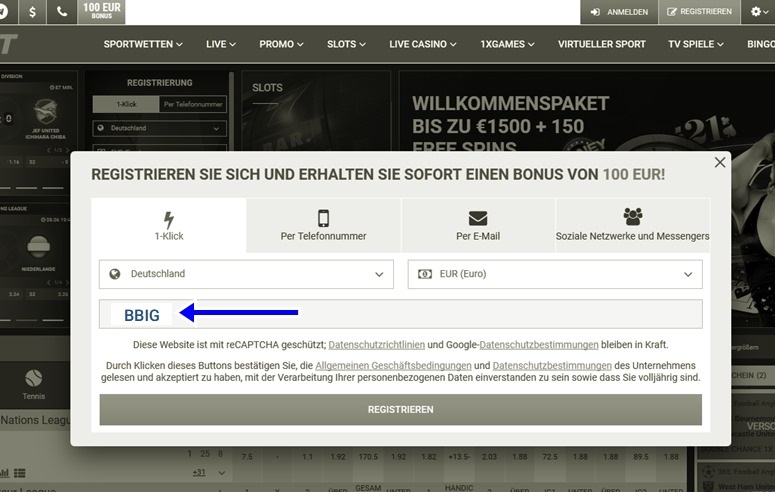Viewport: 775px width, 492px height.
Task: Go to Virtueller Sport
Action: 602,45
